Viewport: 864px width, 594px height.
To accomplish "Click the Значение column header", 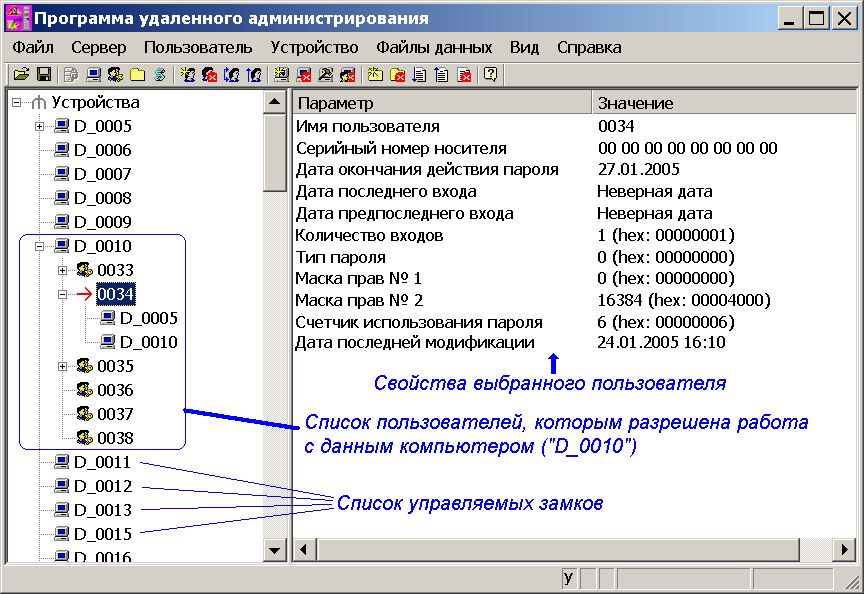I will [724, 102].
